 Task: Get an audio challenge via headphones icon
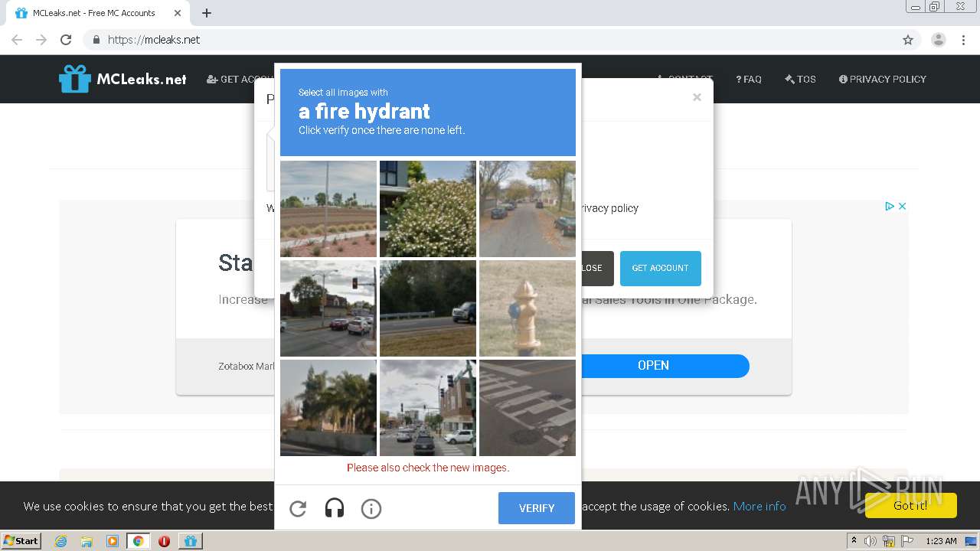point(335,508)
